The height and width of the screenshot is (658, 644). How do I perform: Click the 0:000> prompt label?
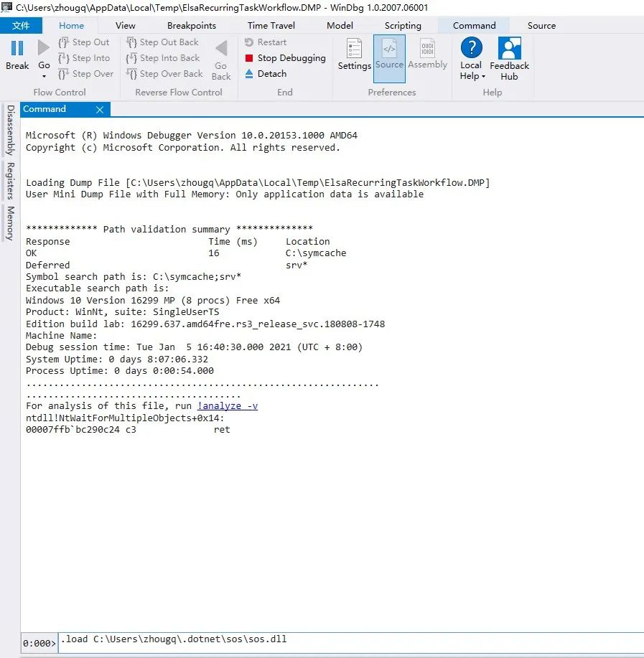(x=39, y=644)
